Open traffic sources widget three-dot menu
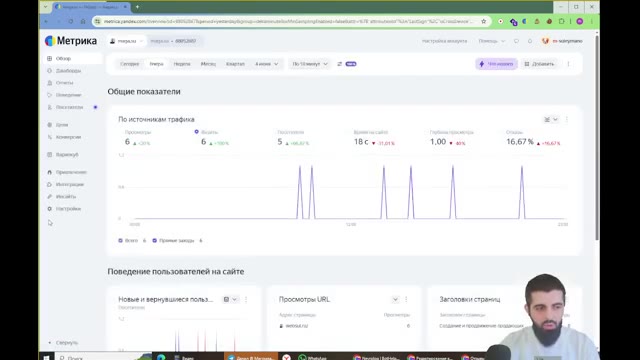640x360 pixels. [x=567, y=119]
